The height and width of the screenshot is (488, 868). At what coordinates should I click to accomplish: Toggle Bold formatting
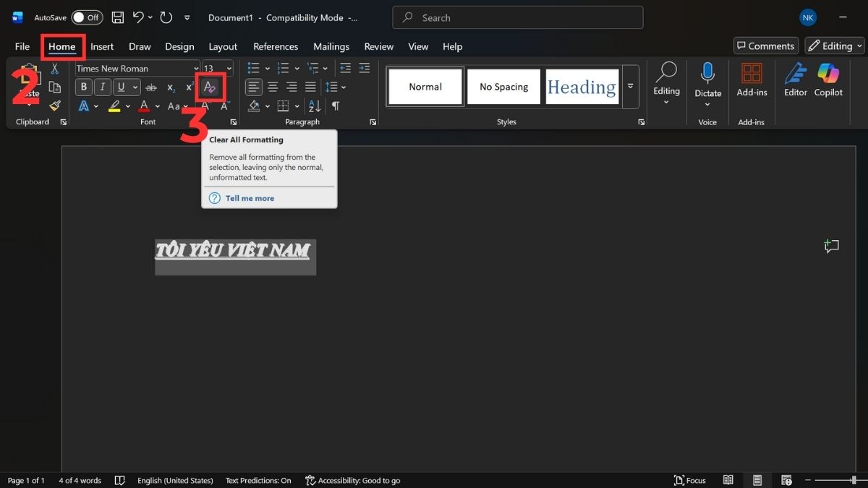pos(83,86)
